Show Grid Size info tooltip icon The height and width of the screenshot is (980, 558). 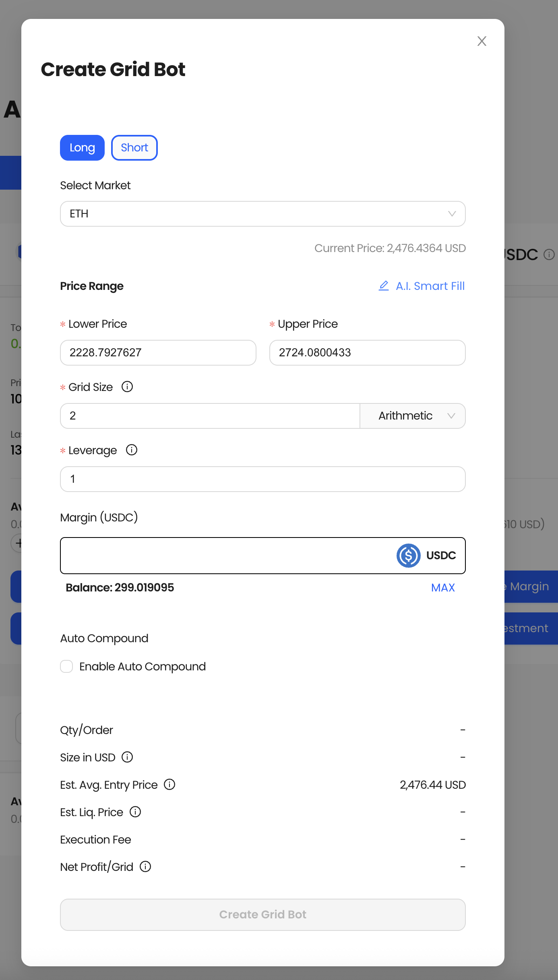pyautogui.click(x=127, y=387)
